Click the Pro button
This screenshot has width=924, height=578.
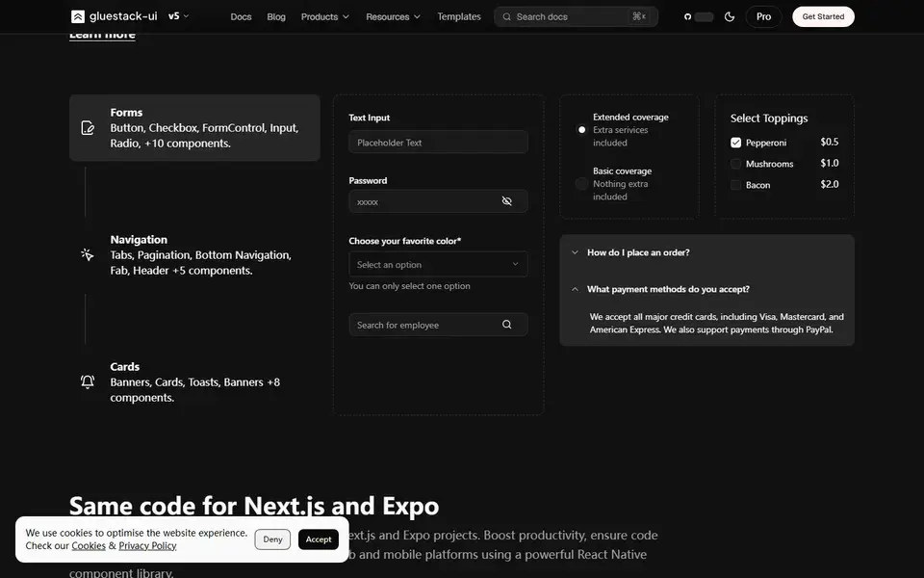tap(763, 16)
